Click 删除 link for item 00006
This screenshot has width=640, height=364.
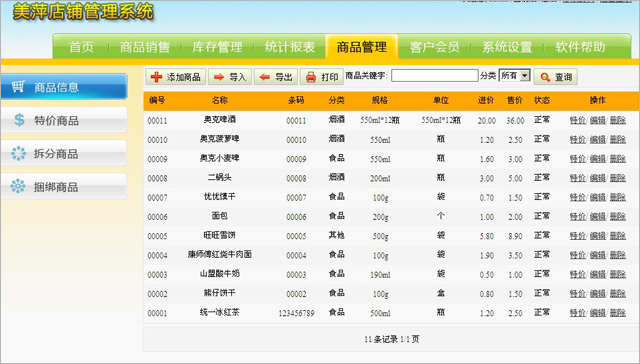[618, 216]
